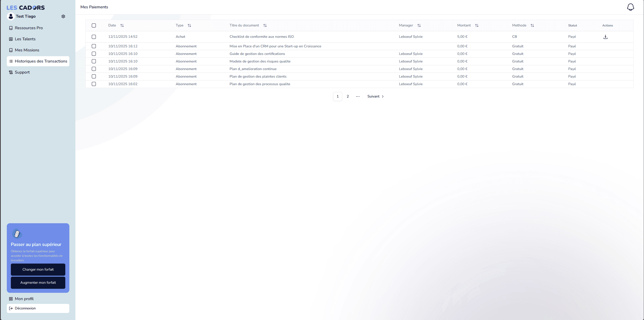Screen dimensions: 644x320
Task: Sort table by Montant column arrows
Action: pos(477,25)
